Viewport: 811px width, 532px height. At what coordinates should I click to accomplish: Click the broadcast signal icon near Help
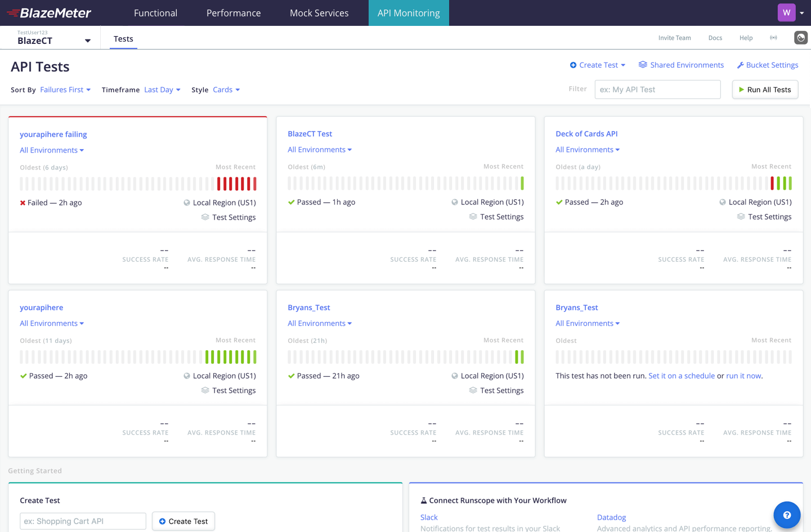click(x=774, y=38)
